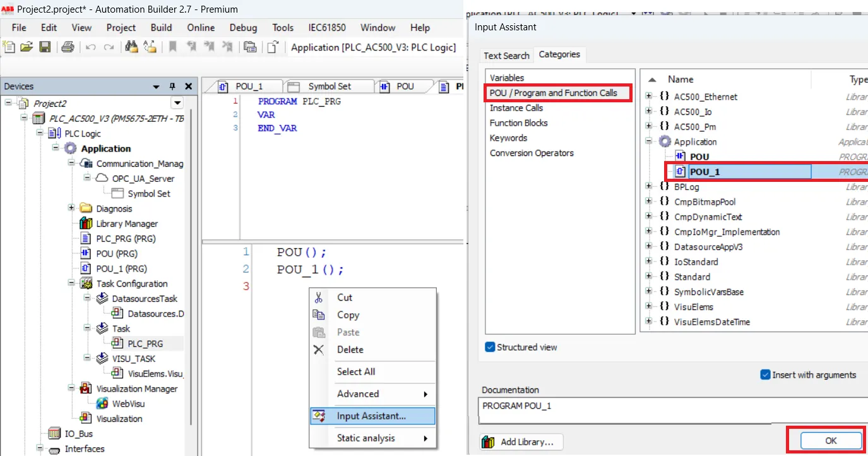The height and width of the screenshot is (456, 868).
Task: Choose Input Assistant from context menu
Action: (x=371, y=416)
